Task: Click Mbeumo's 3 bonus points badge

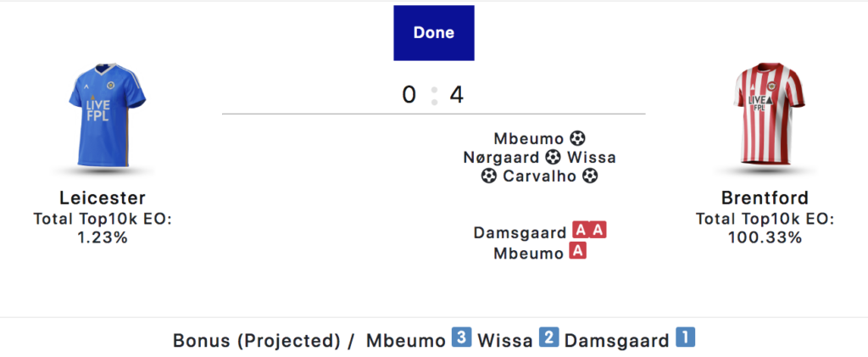Action: pos(461,339)
